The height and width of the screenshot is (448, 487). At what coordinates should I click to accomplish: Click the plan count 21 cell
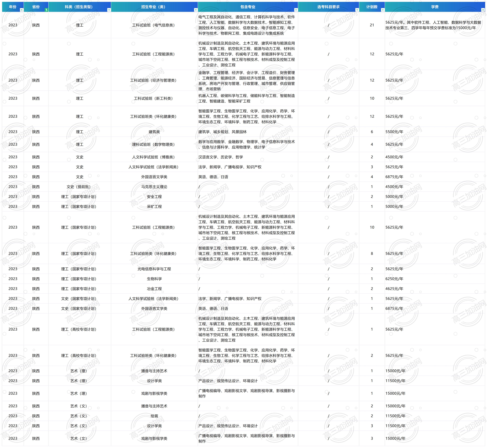(372, 25)
